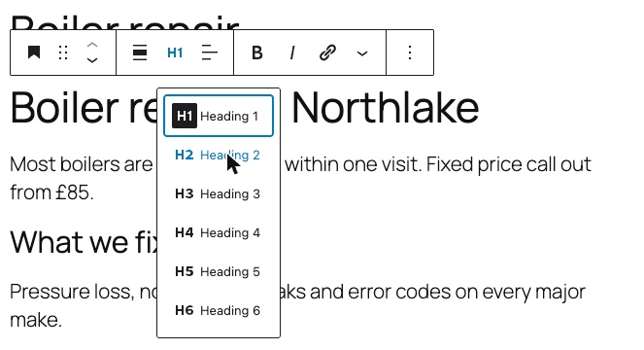Insert a link with the chain icon
Image resolution: width=644 pixels, height=350 pixels.
327,52
